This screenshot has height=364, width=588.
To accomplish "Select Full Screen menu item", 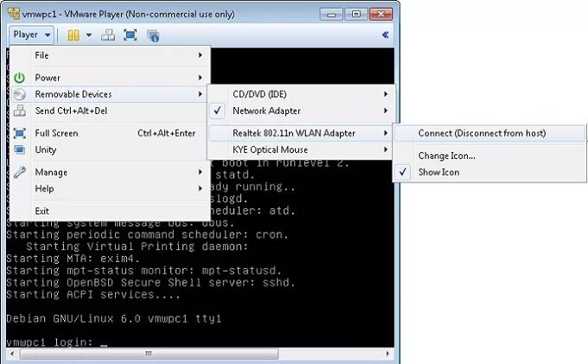I will click(x=111, y=133).
